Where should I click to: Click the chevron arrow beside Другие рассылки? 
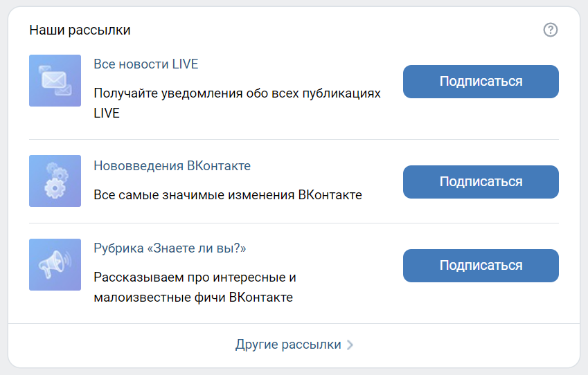point(350,345)
